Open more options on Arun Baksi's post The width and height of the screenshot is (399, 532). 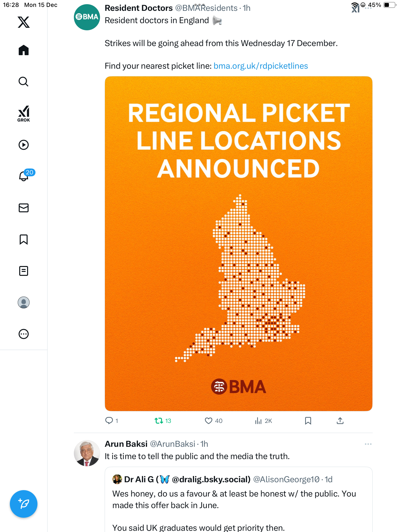tap(368, 444)
